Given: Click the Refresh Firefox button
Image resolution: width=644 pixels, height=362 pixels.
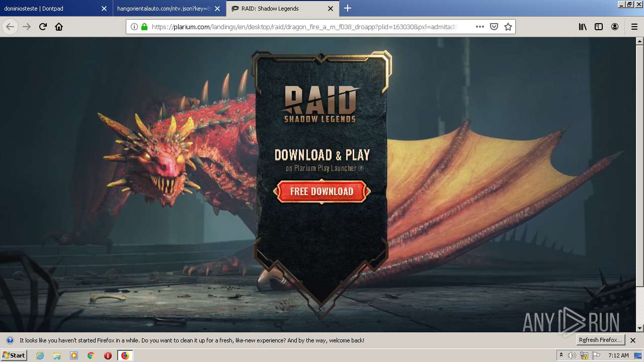Looking at the screenshot, I should click(x=601, y=340).
